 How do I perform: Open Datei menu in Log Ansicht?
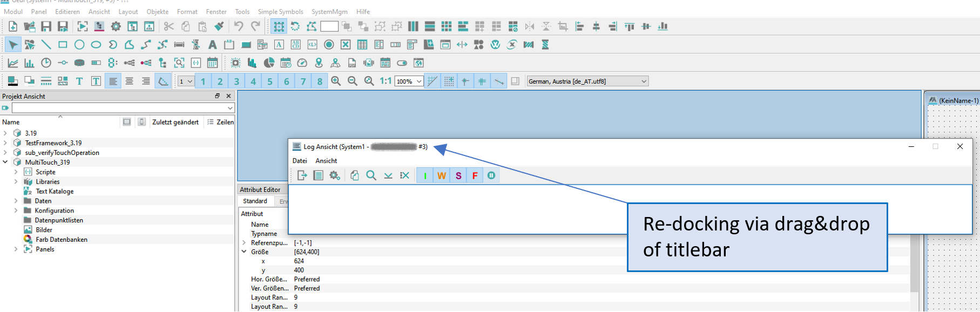coord(300,161)
